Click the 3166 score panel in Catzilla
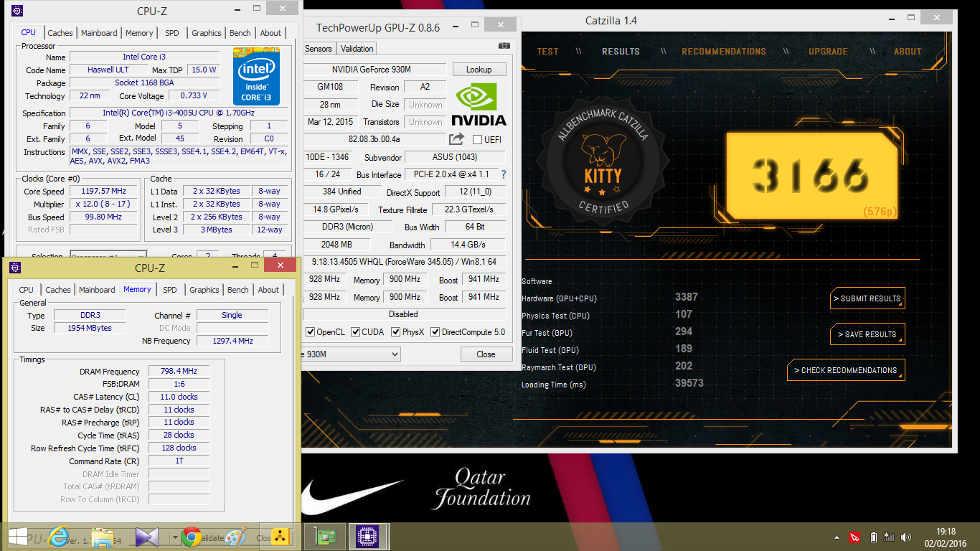 [x=811, y=175]
